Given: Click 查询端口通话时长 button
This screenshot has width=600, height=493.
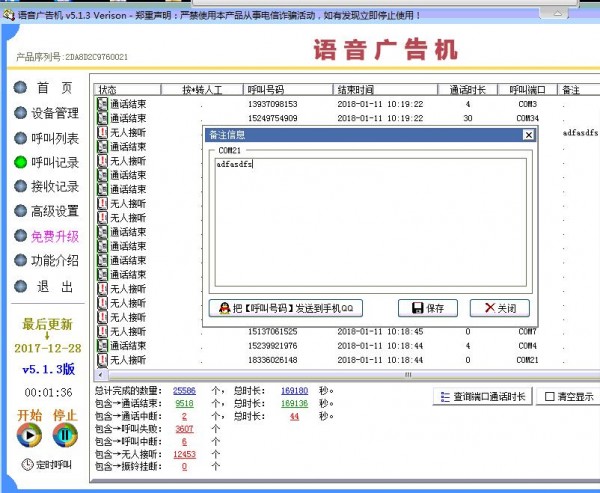Looking at the screenshot, I should (484, 397).
